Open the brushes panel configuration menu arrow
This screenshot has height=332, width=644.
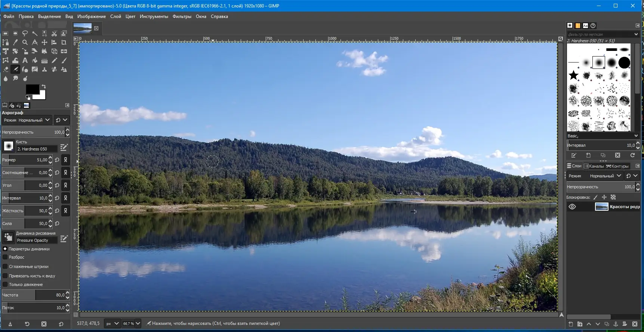click(x=637, y=25)
